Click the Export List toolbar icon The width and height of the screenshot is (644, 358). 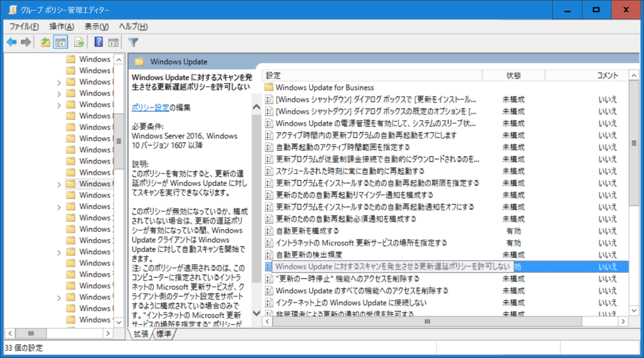point(79,42)
